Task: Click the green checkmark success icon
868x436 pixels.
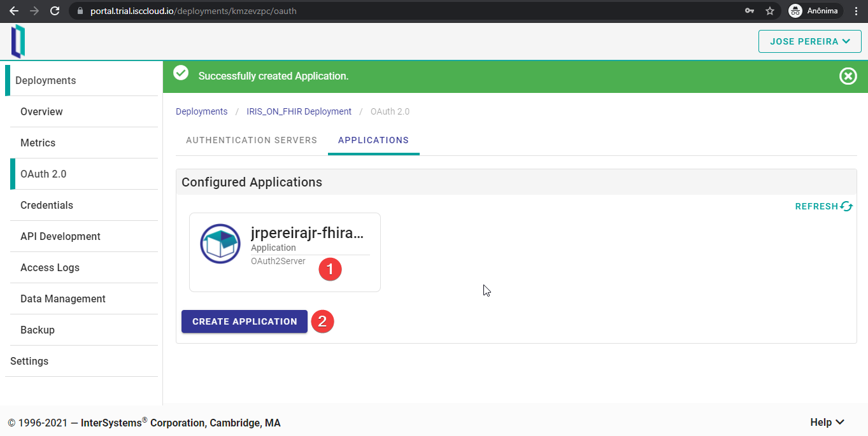Action: [x=181, y=73]
